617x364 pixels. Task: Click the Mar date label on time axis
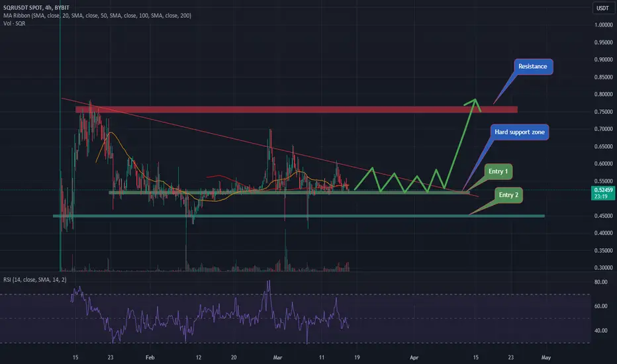pos(277,357)
